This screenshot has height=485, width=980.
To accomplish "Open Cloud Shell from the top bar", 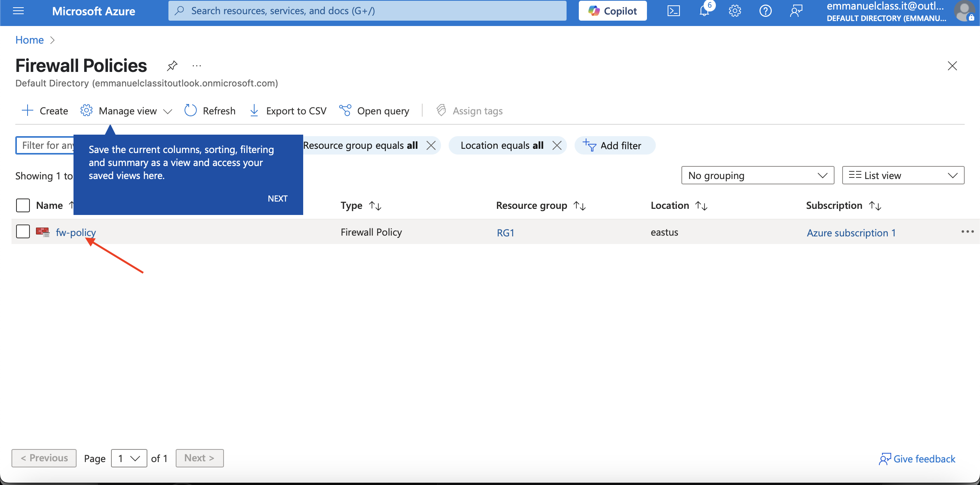I will pos(673,11).
